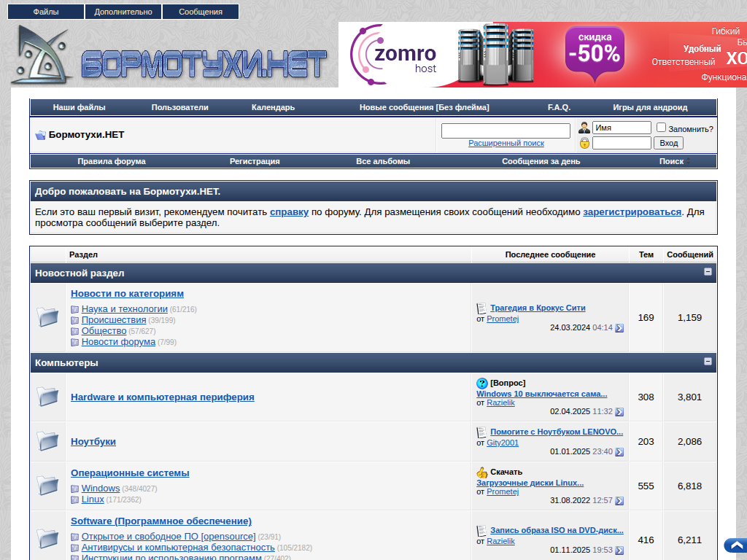This screenshot has height=560, width=747.
Task: Click the go-to-last-post arrow in Hardware row
Action: click(x=619, y=412)
